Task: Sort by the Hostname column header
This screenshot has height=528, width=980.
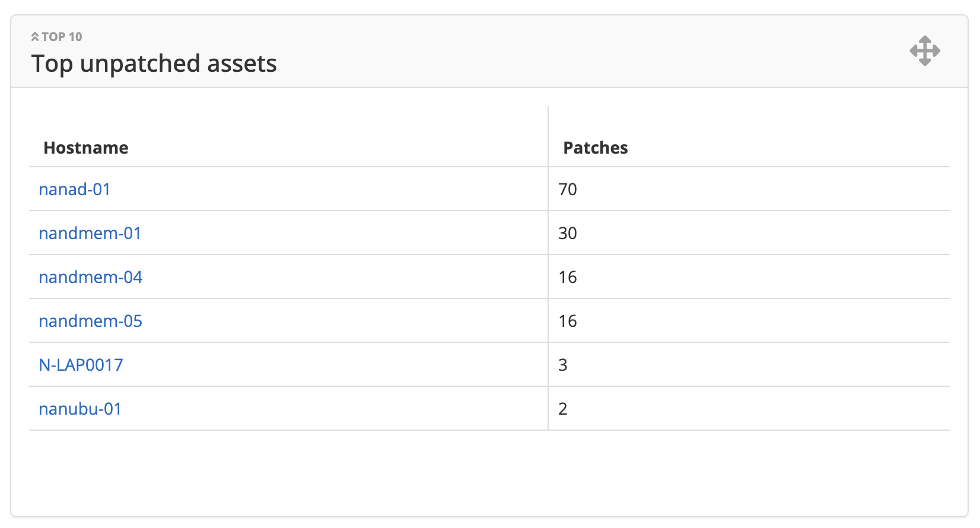Action: point(86,148)
